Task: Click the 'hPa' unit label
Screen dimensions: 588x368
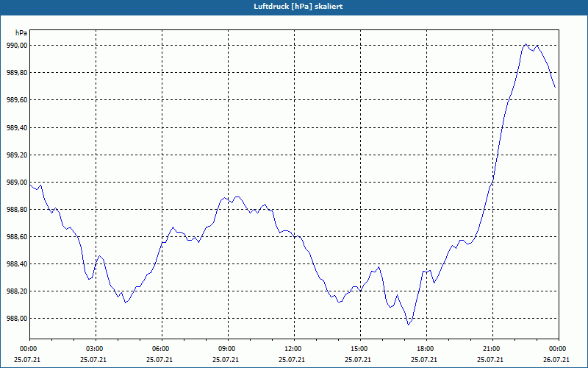Action: click(x=21, y=33)
